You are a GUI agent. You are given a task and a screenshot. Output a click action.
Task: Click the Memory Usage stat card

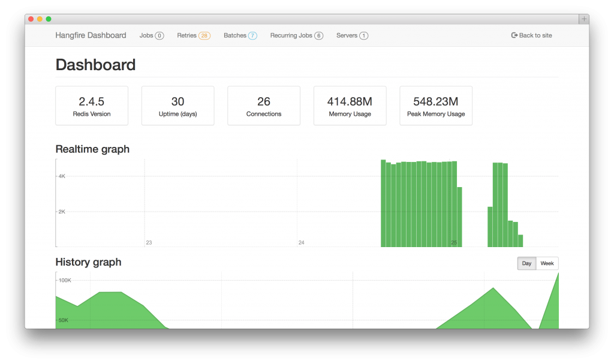(x=350, y=106)
